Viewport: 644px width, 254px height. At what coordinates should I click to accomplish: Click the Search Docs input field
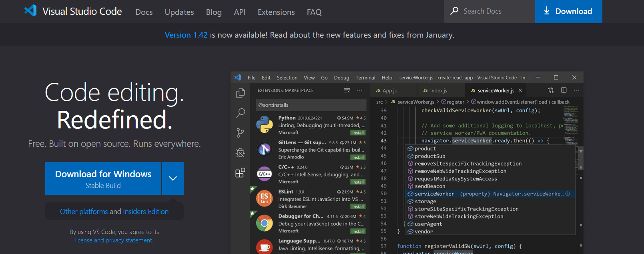490,11
